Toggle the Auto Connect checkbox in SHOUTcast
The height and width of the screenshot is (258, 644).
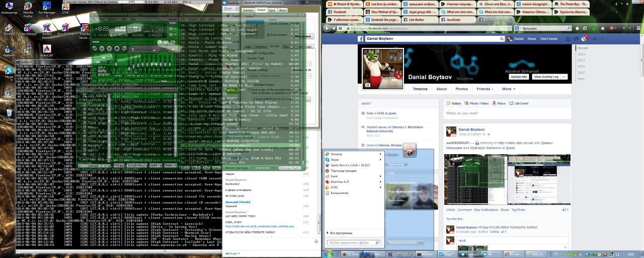coord(268,35)
